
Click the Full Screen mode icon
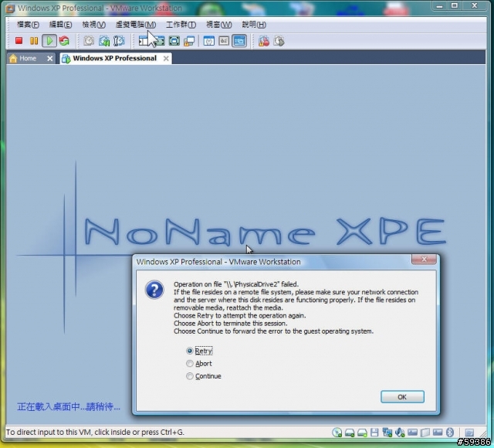[174, 41]
